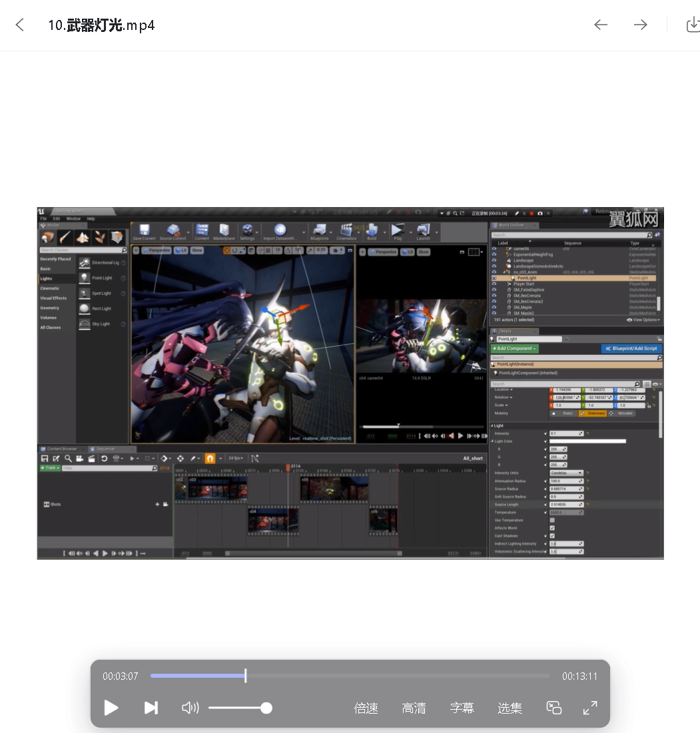Collapse the Light section in Details

tap(492, 426)
